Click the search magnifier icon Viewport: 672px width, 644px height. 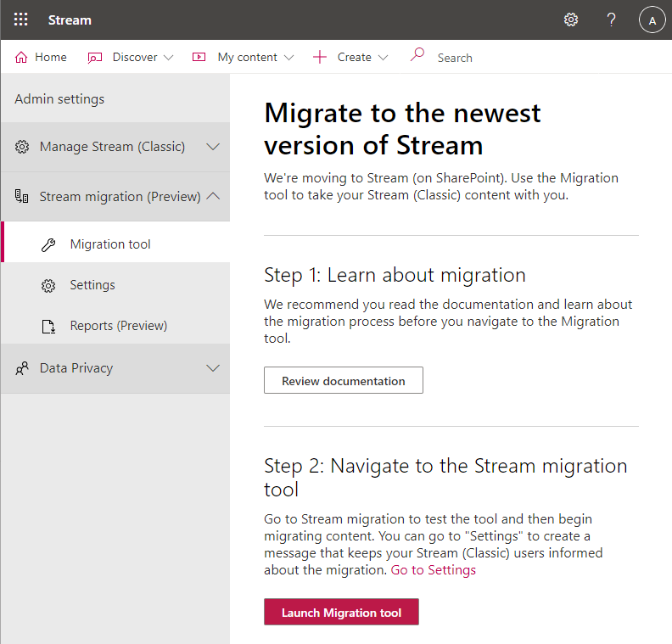(x=417, y=55)
